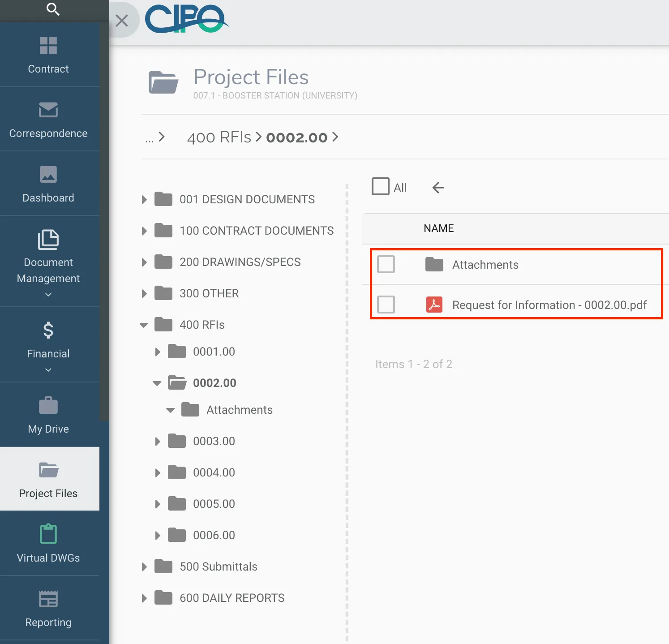
Task: Click the chevron after 0002.00 breadcrumb
Action: pos(335,137)
